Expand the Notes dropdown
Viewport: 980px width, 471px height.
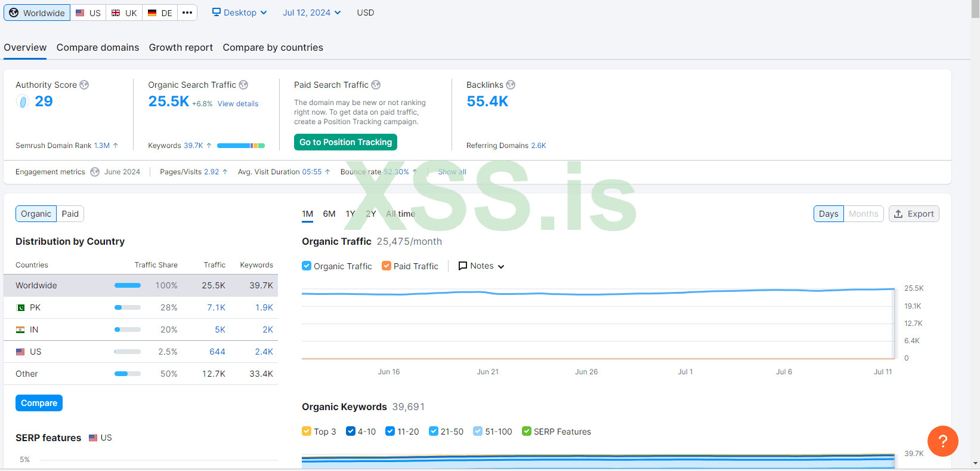481,266
